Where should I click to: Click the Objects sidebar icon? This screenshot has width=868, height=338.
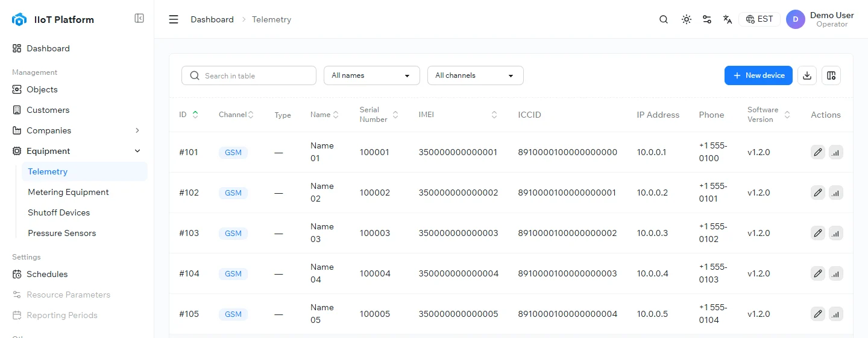tap(17, 89)
